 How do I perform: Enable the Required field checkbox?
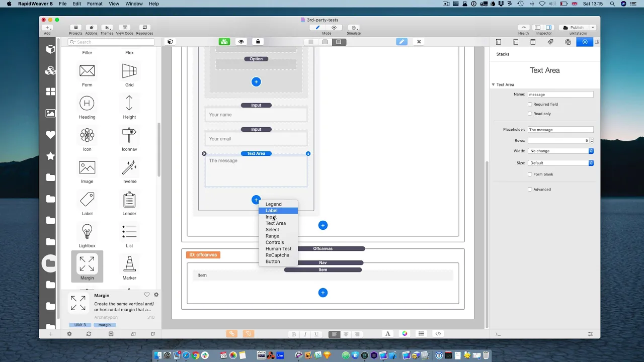530,104
